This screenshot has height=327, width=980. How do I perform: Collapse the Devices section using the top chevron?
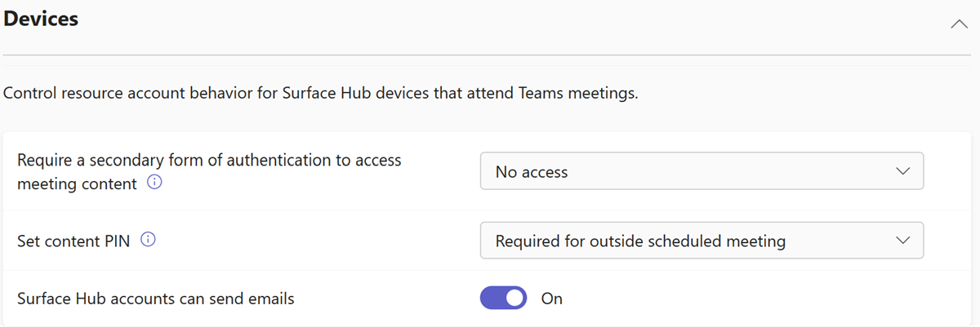[x=959, y=24]
